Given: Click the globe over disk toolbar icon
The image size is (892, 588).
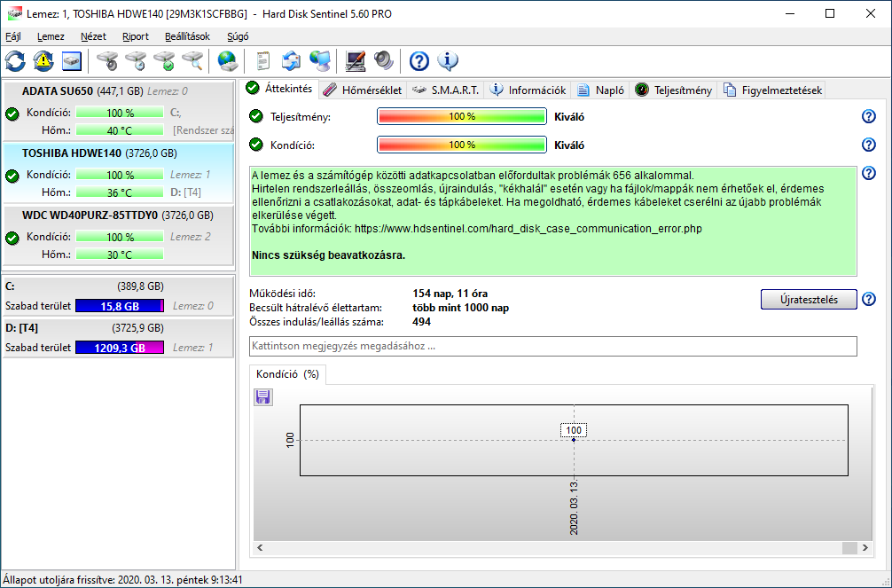Looking at the screenshot, I should [228, 61].
